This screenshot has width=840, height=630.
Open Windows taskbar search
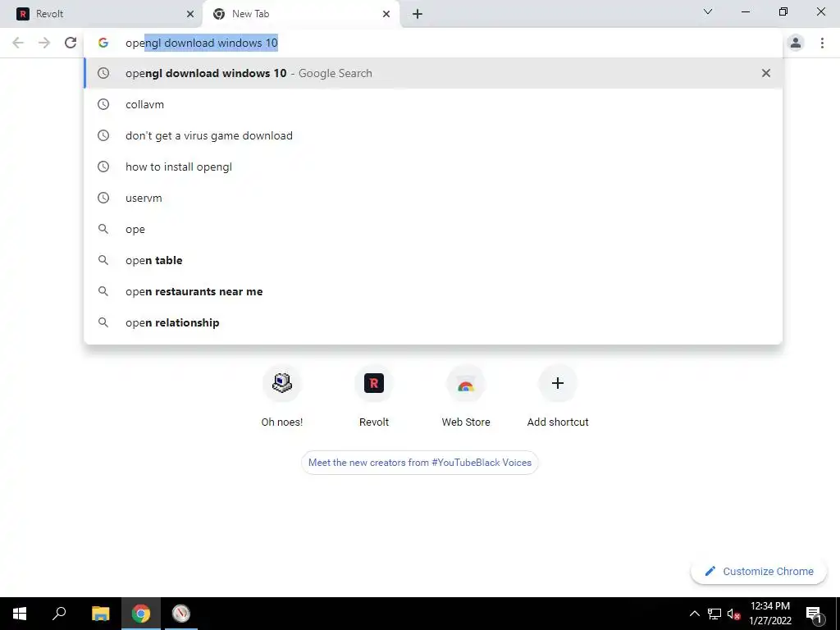coord(59,614)
